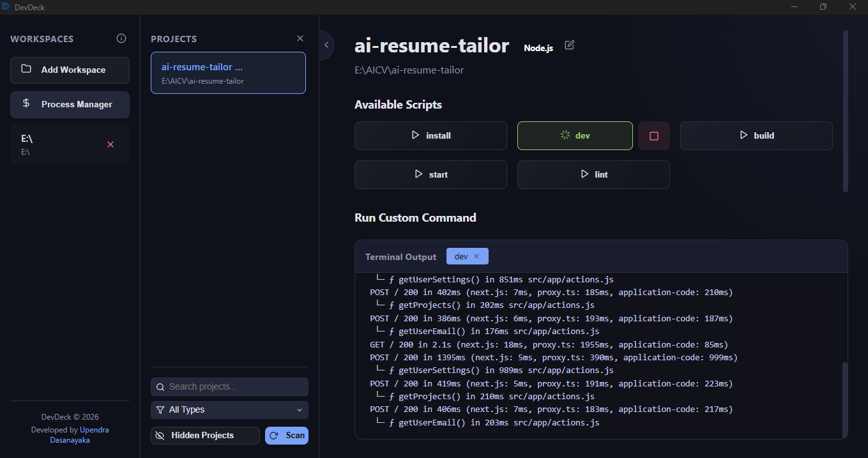Close the Projects panel
Screen dimensions: 868x458
[x=300, y=38]
